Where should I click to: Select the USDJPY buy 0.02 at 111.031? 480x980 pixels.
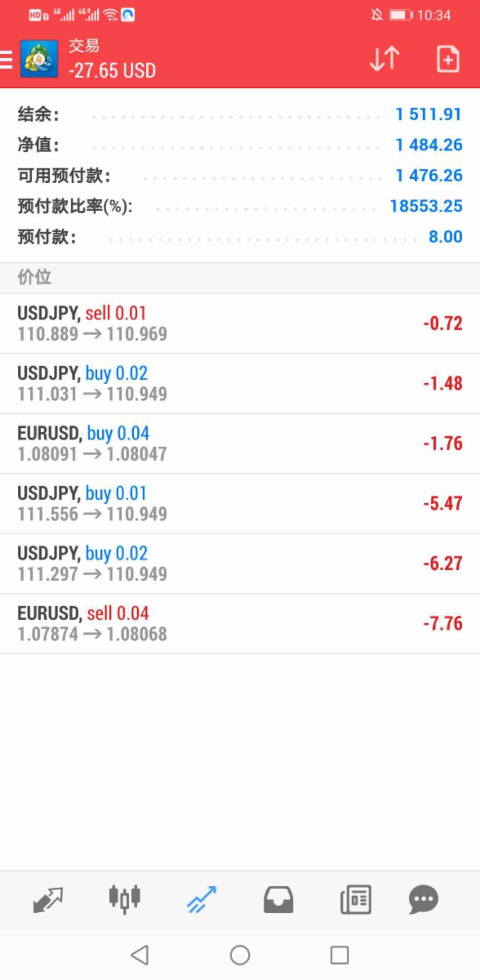coord(240,383)
